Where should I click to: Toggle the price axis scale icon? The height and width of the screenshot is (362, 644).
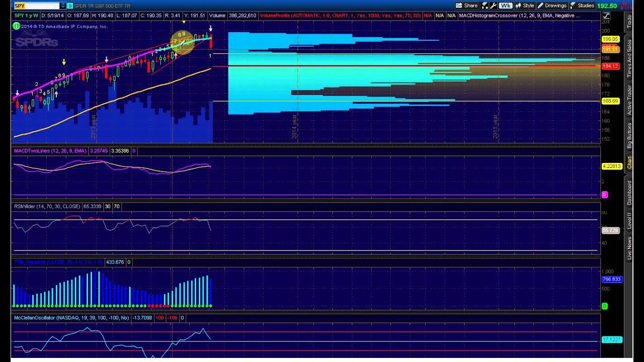click(606, 16)
